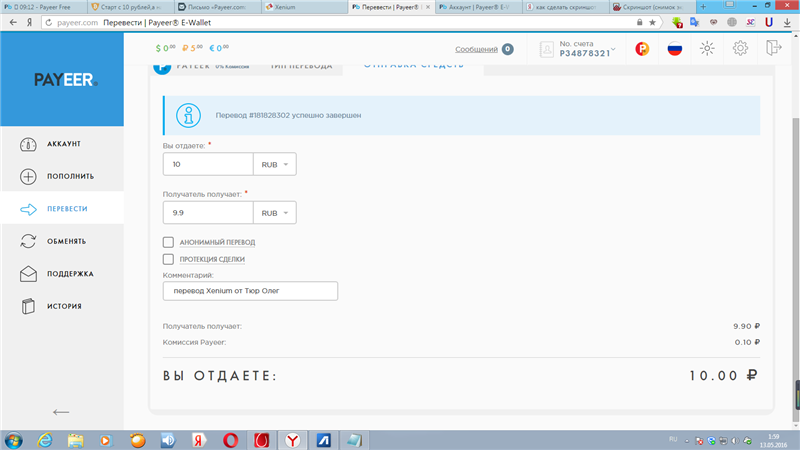This screenshot has width=800, height=450.
Task: Expand currency dropdown for Вы отдаете
Action: click(275, 164)
